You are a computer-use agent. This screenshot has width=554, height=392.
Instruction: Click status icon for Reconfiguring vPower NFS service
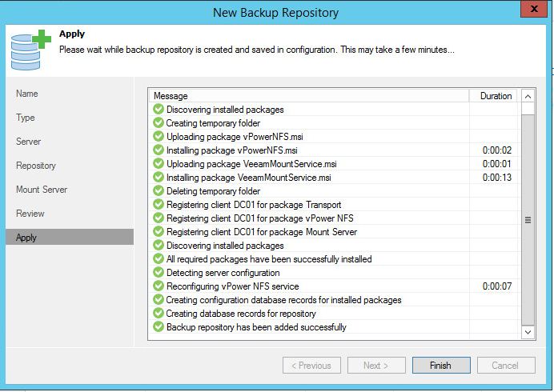tap(158, 286)
